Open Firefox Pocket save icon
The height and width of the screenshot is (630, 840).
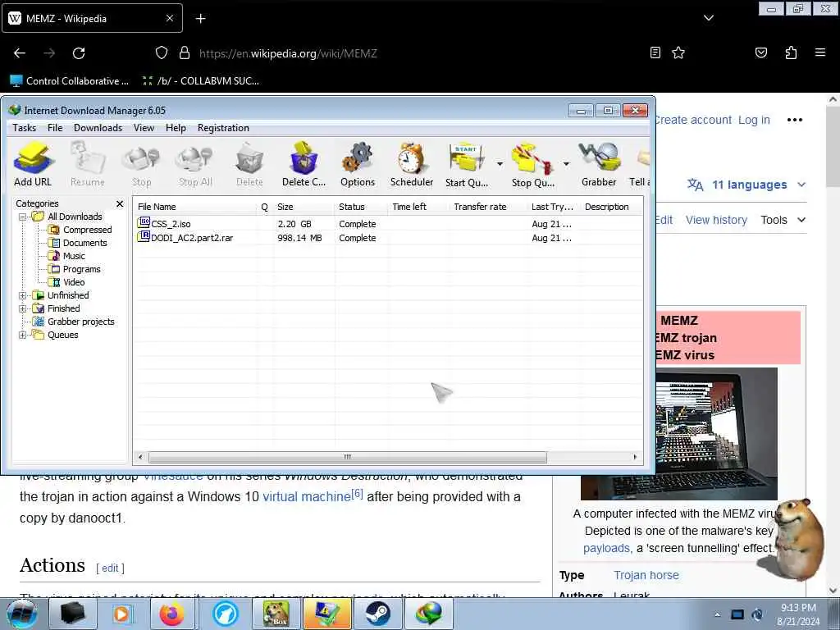(760, 52)
